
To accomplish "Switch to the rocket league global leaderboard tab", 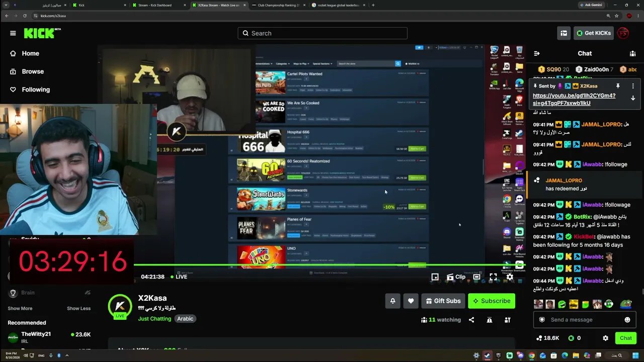I will coord(338,5).
